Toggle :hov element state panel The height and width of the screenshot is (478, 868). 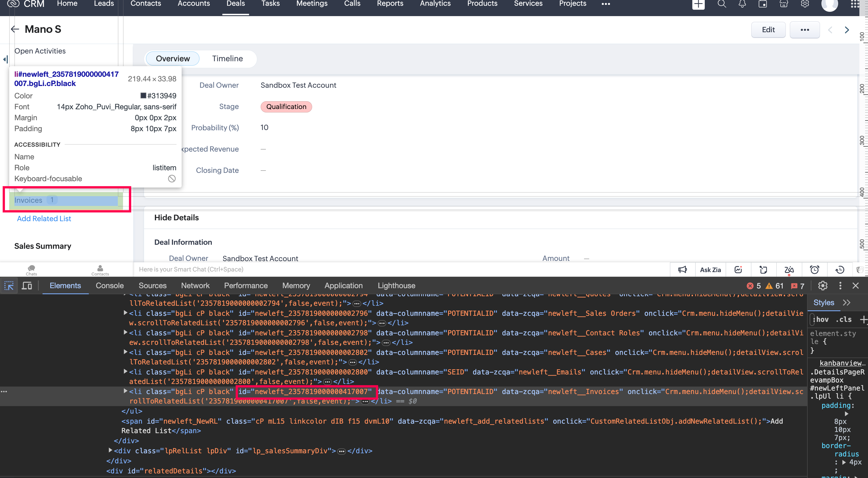click(821, 319)
